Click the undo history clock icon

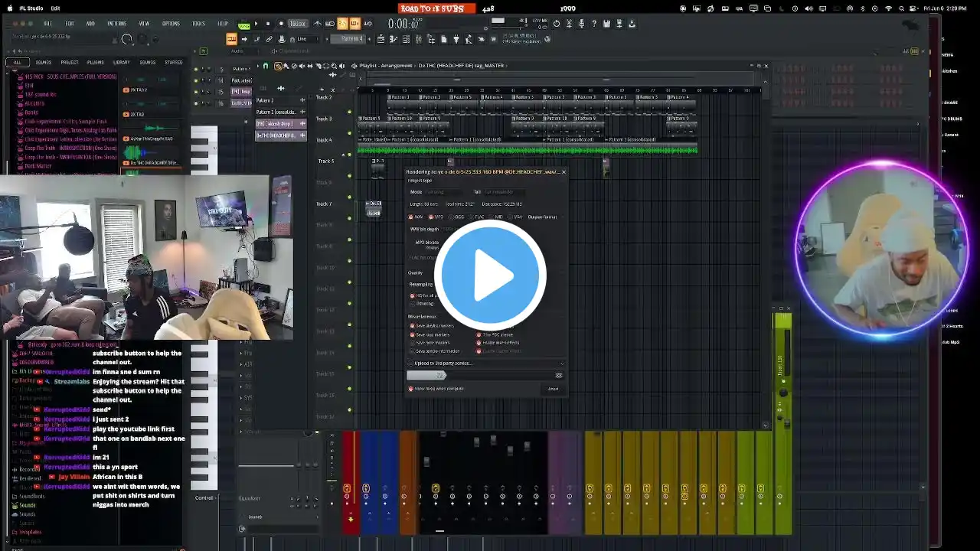pyautogui.click(x=557, y=24)
